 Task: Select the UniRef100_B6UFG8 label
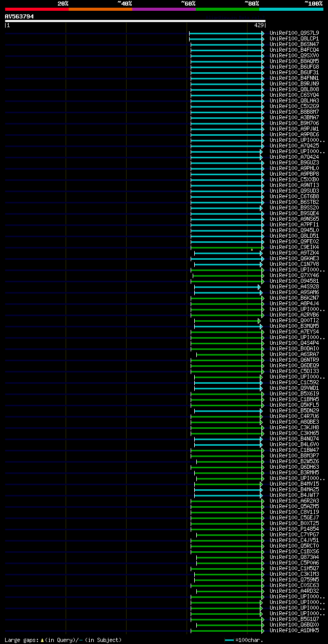[x=294, y=67]
